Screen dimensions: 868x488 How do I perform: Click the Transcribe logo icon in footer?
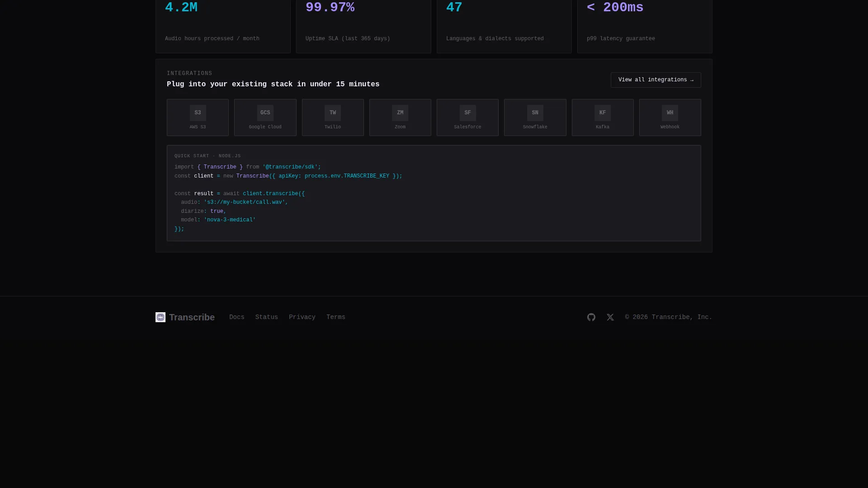tap(160, 317)
